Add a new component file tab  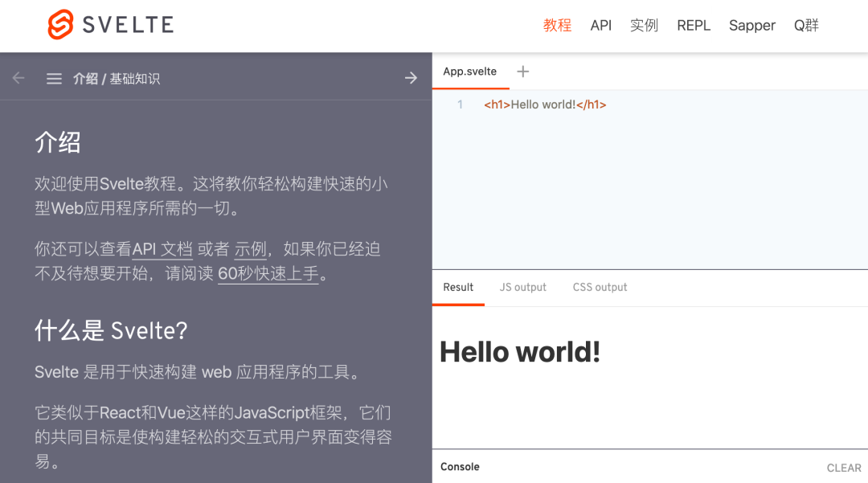tap(523, 72)
